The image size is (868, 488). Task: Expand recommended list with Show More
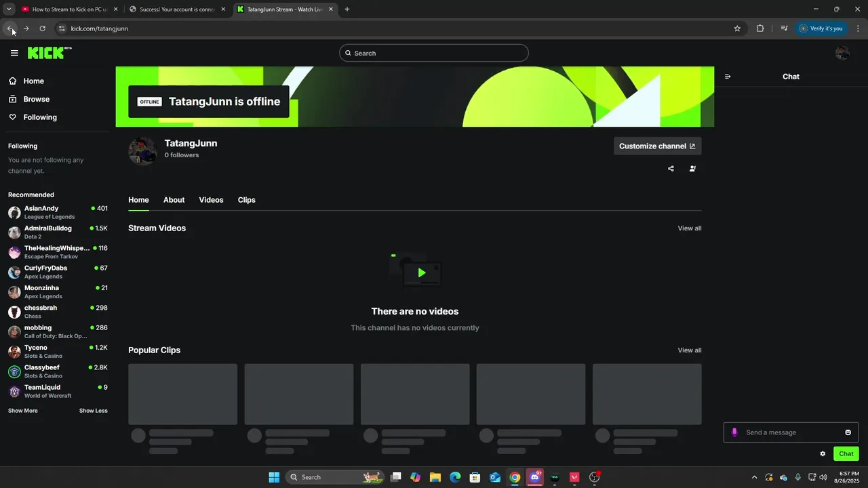point(23,411)
